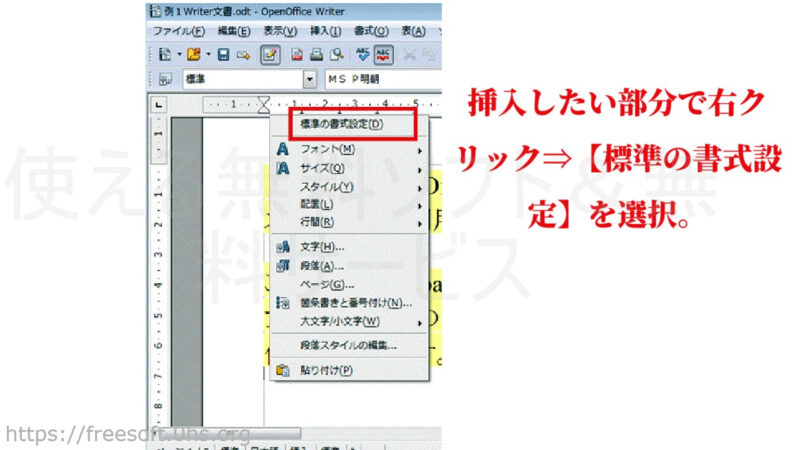
Task: Choose 貼り付け(P) in the context menu
Action: click(x=350, y=370)
